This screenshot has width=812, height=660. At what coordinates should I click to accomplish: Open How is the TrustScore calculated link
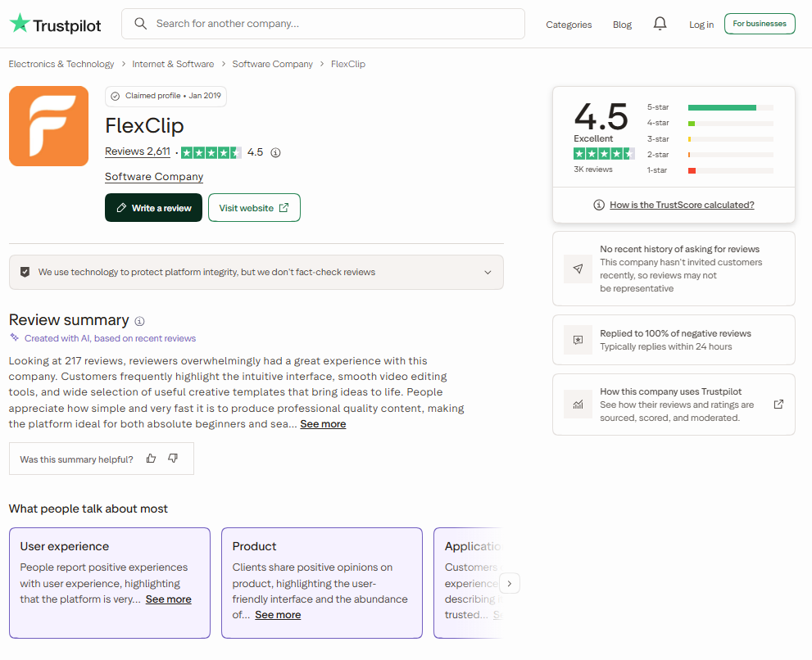click(x=682, y=205)
